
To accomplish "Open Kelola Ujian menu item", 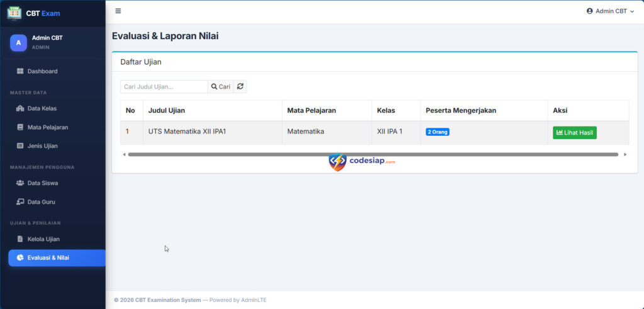I will pos(43,239).
